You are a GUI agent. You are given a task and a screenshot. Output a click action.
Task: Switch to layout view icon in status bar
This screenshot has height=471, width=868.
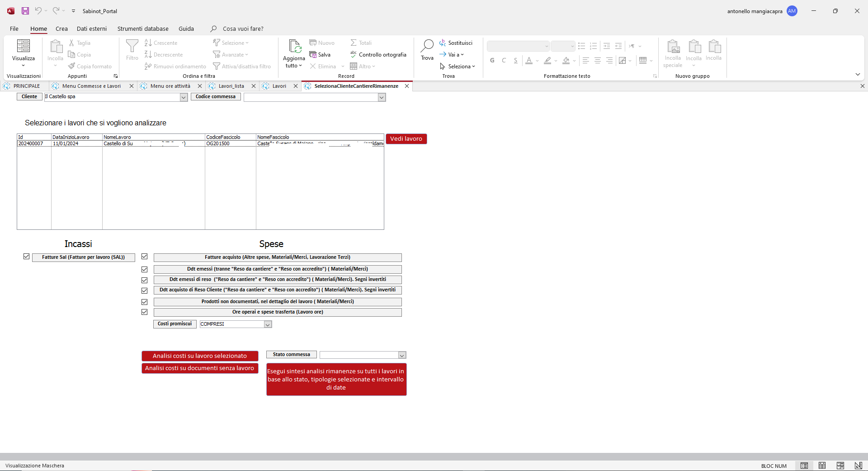(x=840, y=466)
